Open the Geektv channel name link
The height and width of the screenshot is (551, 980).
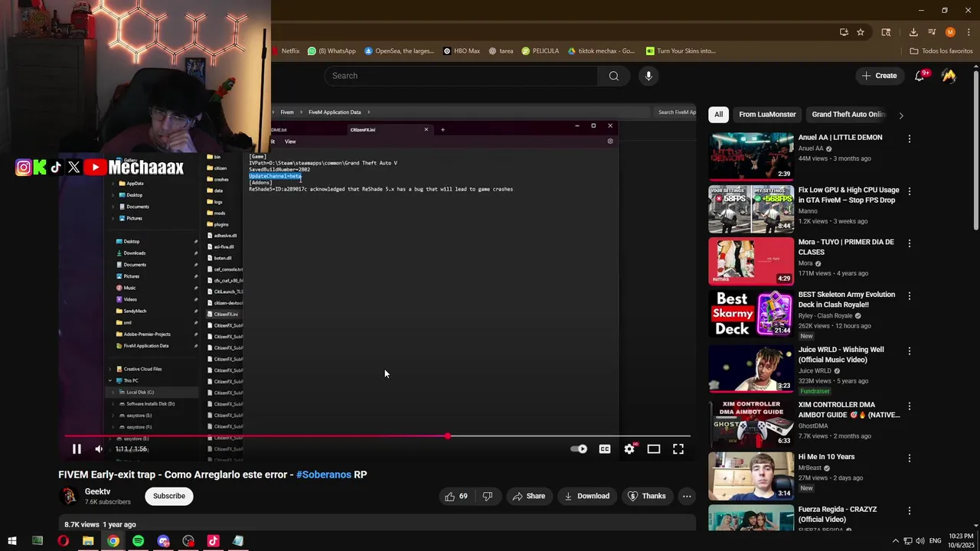(97, 491)
